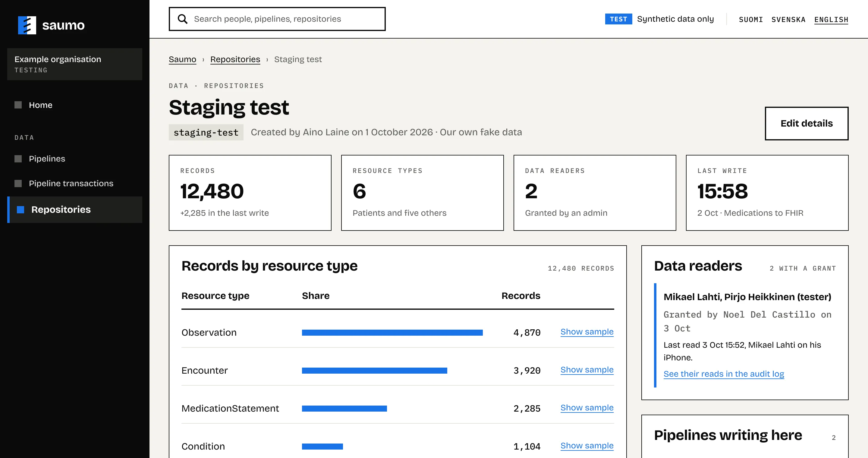
Task: Click the Pipeline transactions square icon
Action: pos(18,183)
